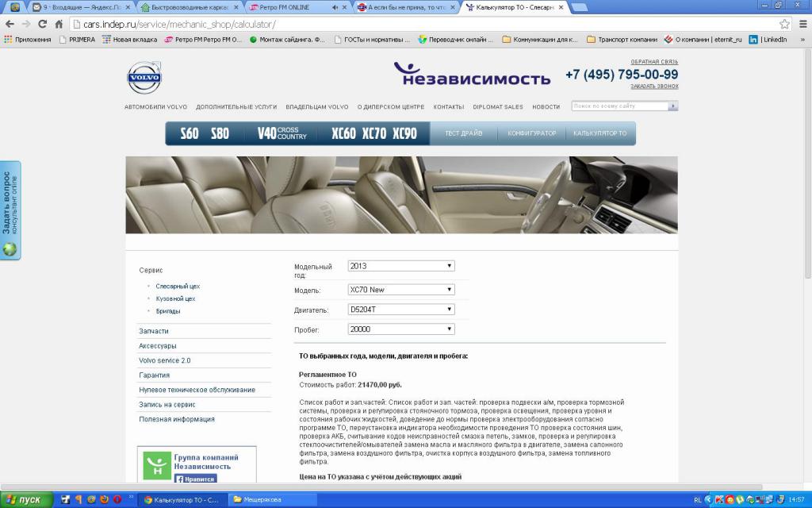Open the Монтаж сайдинга bookmark

(287, 40)
